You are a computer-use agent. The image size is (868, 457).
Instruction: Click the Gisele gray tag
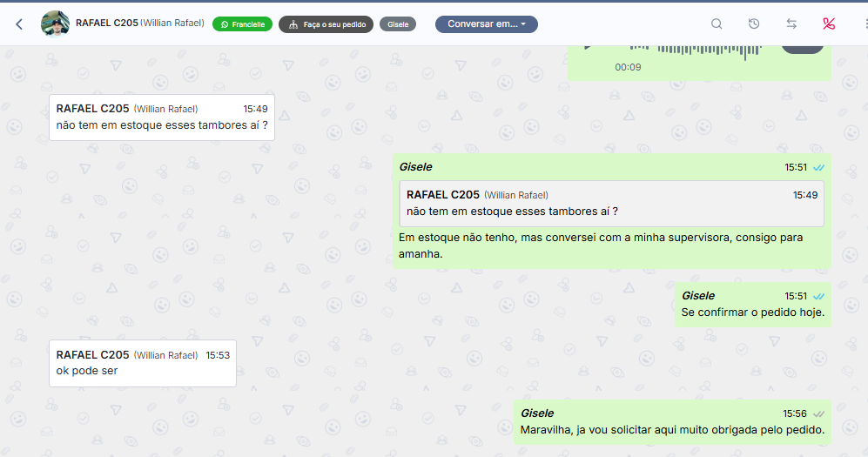tap(398, 24)
